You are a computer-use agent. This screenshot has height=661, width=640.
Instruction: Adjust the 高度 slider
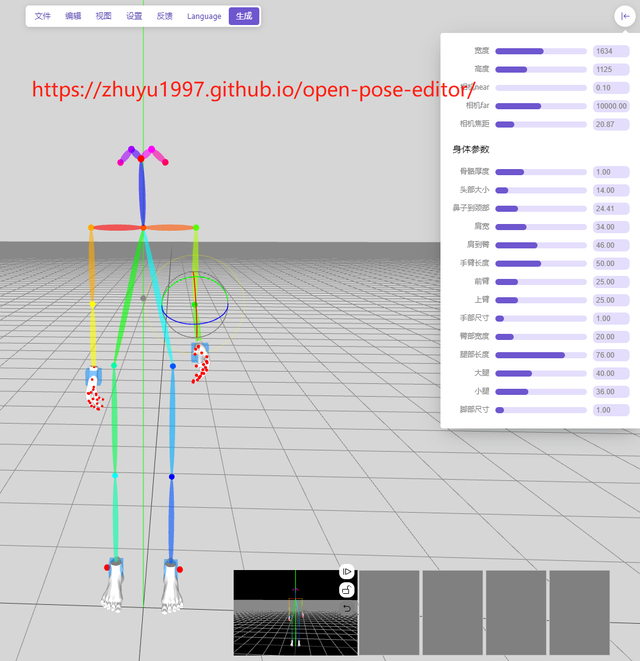pyautogui.click(x=541, y=70)
